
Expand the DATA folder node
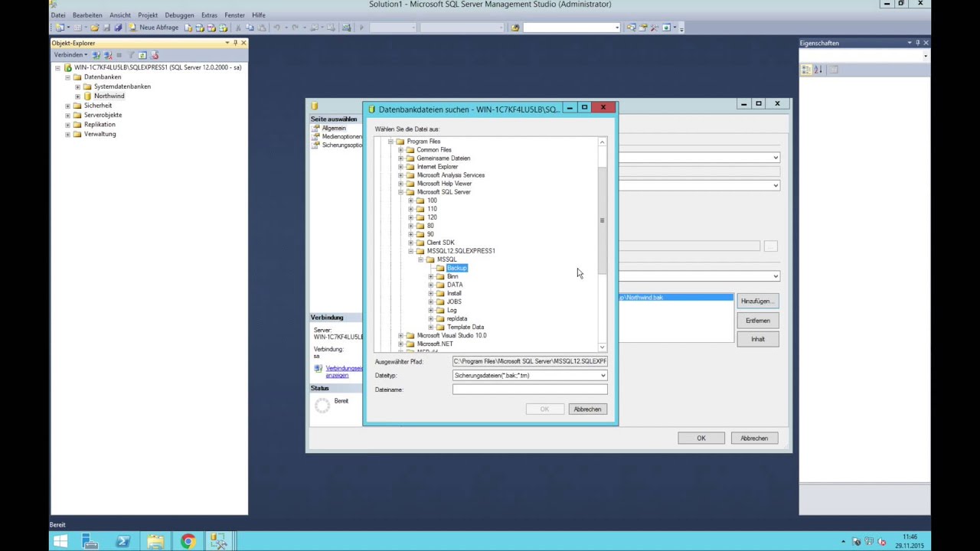pos(430,285)
